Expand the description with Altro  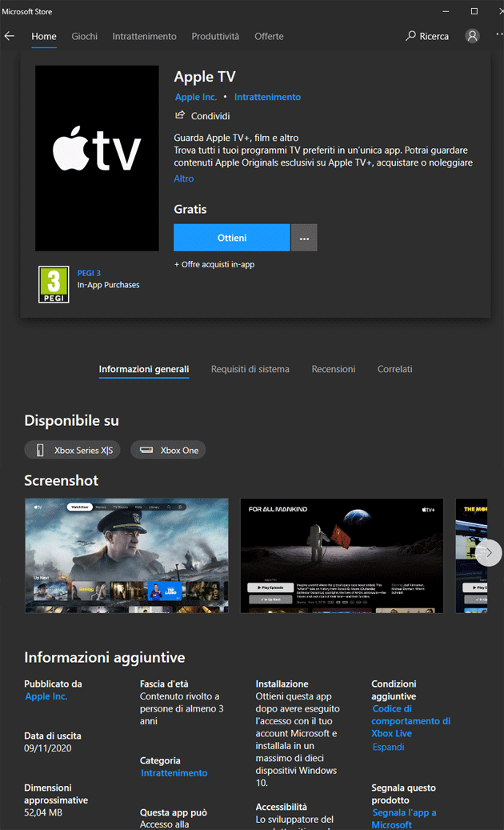184,178
